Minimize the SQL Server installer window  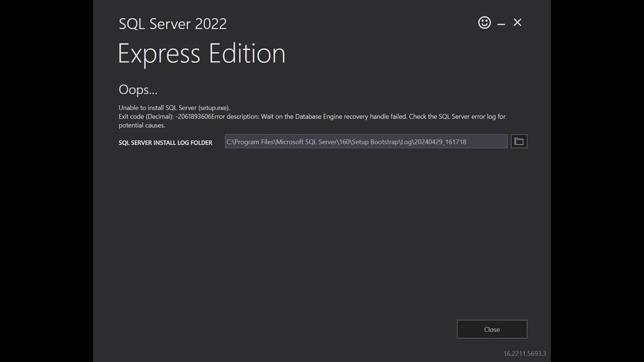coord(501,24)
